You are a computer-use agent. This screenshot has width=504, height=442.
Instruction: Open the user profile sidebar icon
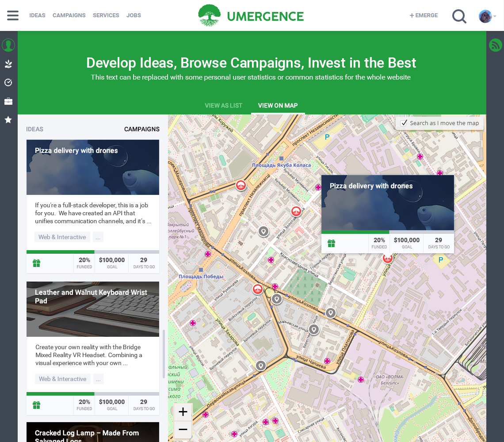(8, 45)
